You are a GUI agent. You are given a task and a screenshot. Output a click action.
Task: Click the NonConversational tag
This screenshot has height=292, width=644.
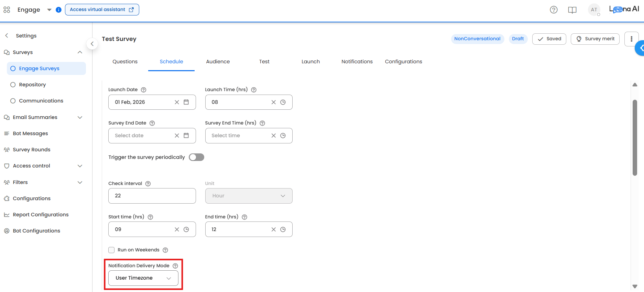[x=477, y=39]
